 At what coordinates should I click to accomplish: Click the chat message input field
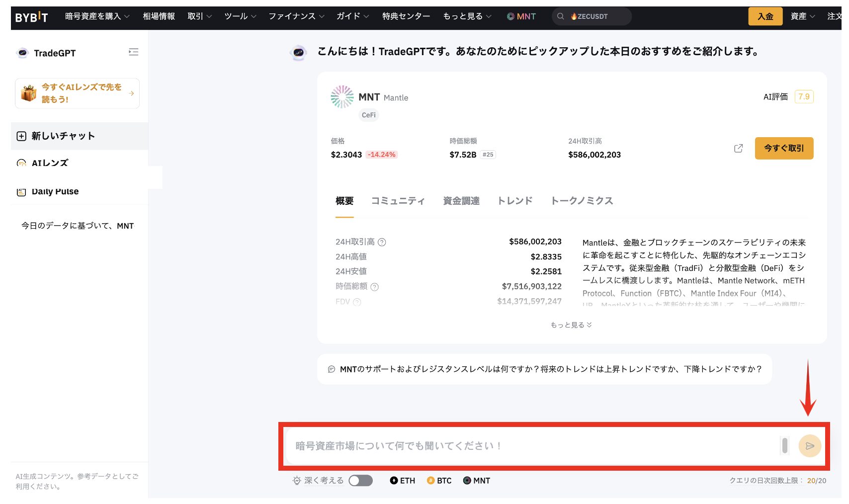click(x=532, y=446)
